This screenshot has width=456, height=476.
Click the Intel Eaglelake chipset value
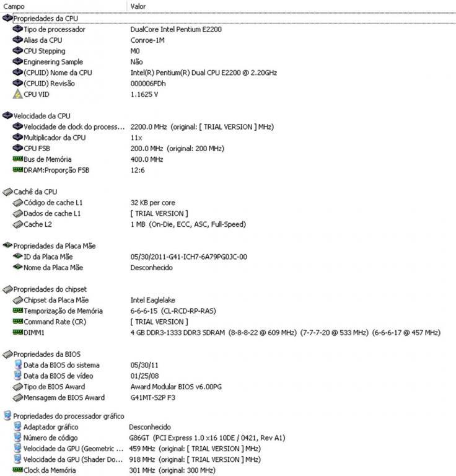(x=152, y=300)
